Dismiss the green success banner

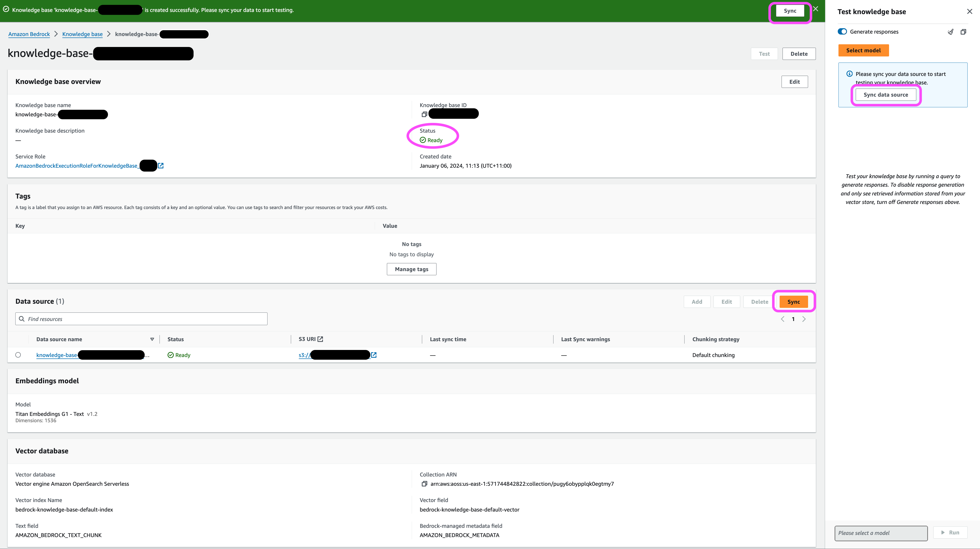click(x=815, y=9)
